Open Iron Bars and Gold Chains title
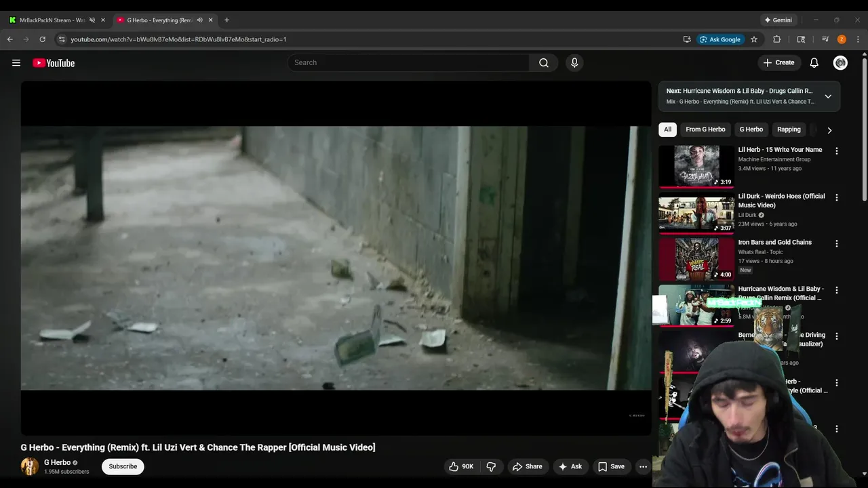The height and width of the screenshot is (488, 868). pyautogui.click(x=775, y=243)
